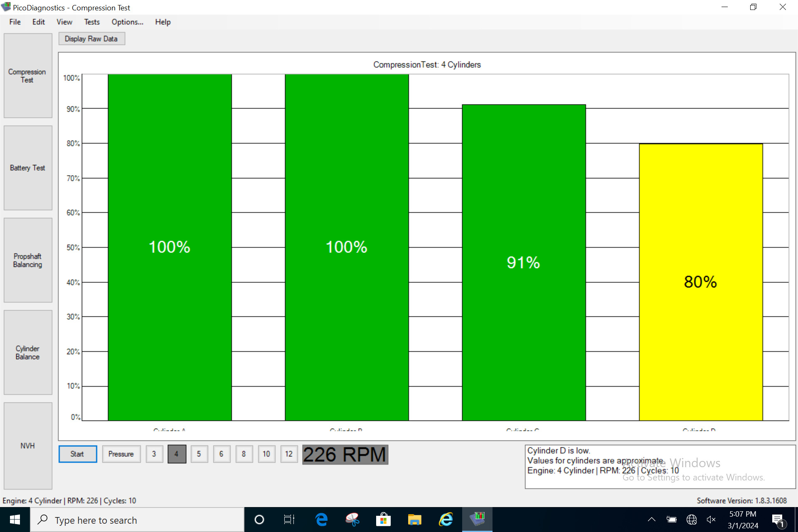Open the Tests menu

click(92, 22)
